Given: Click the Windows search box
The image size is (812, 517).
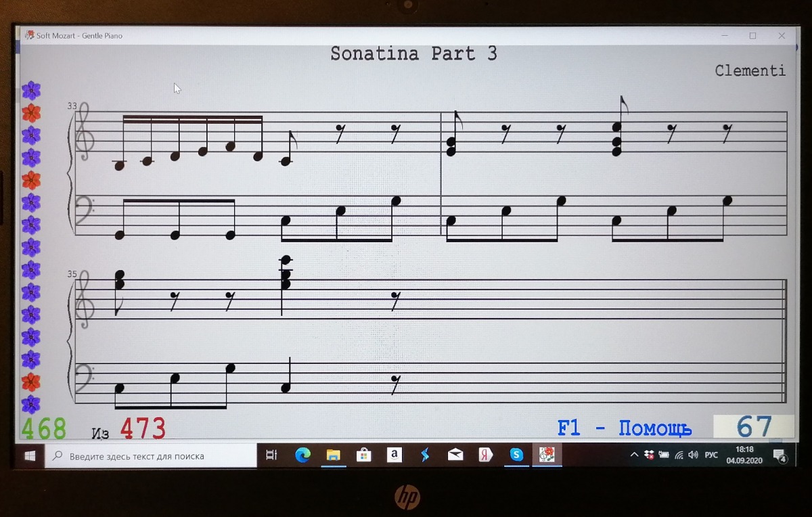Looking at the screenshot, I should point(151,456).
